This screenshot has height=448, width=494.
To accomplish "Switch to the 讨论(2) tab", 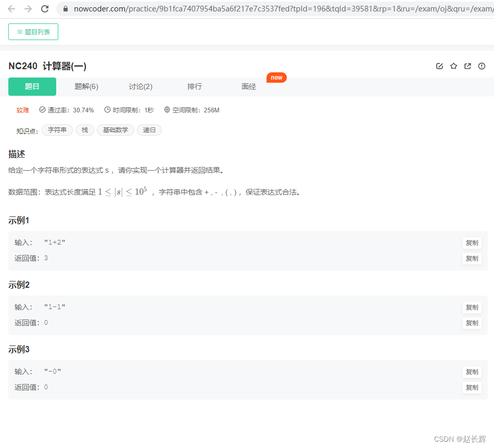I will point(140,86).
